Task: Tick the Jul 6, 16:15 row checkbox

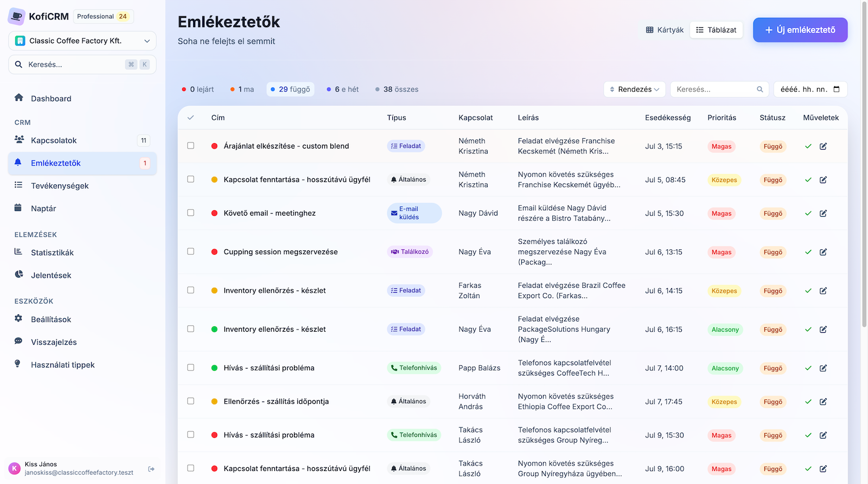Action: click(190, 329)
